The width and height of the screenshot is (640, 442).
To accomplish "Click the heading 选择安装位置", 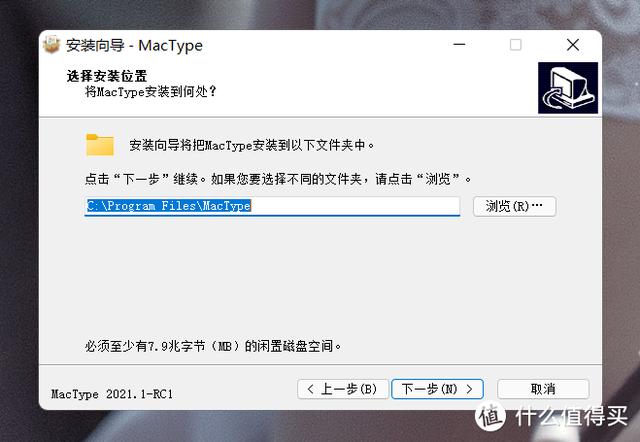I will coord(107,76).
